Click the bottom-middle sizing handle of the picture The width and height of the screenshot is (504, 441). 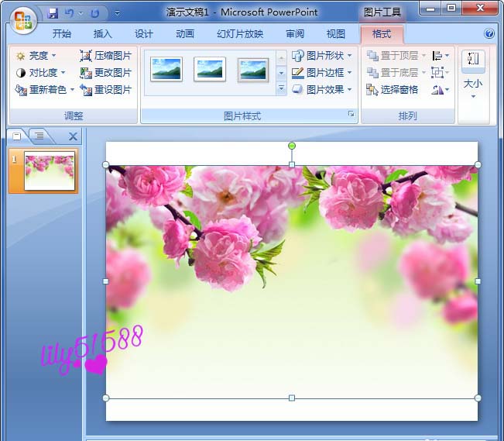point(292,398)
